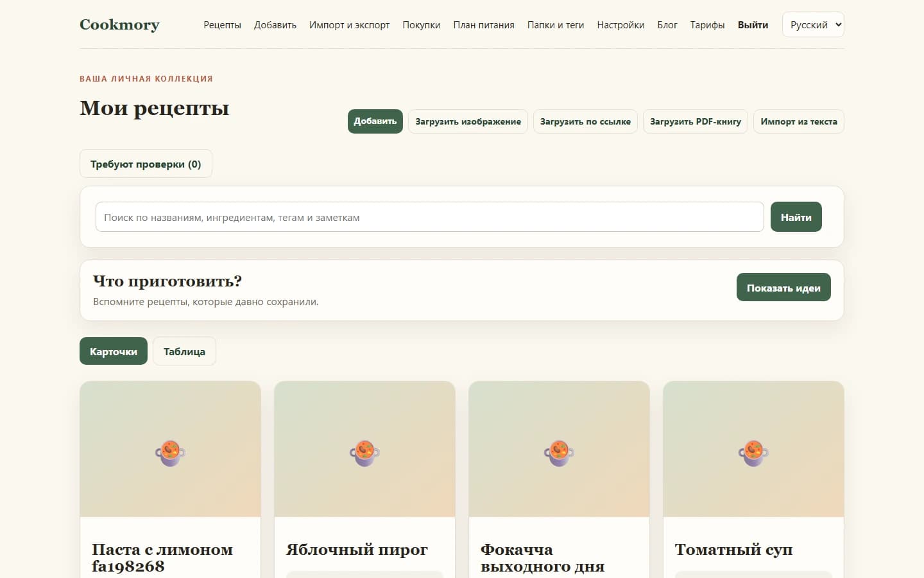The height and width of the screenshot is (578, 924).
Task: Click the green Добавить recipe button
Action: [x=375, y=121]
